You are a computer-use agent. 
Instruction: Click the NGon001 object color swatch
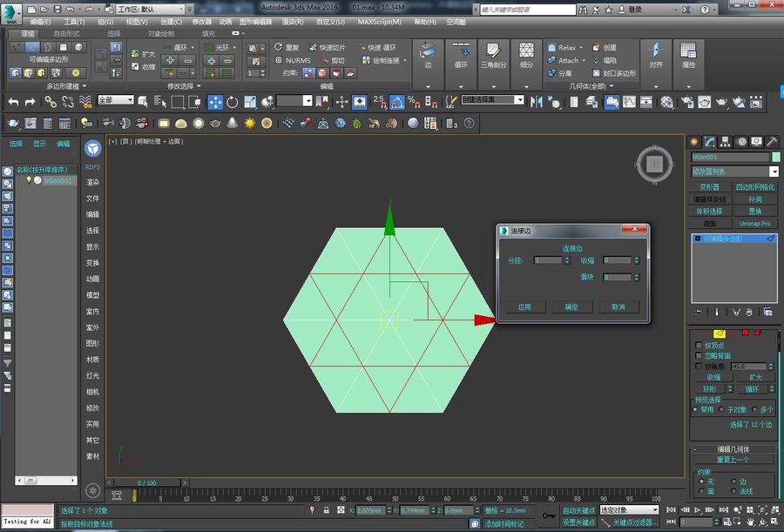pyautogui.click(x=775, y=157)
